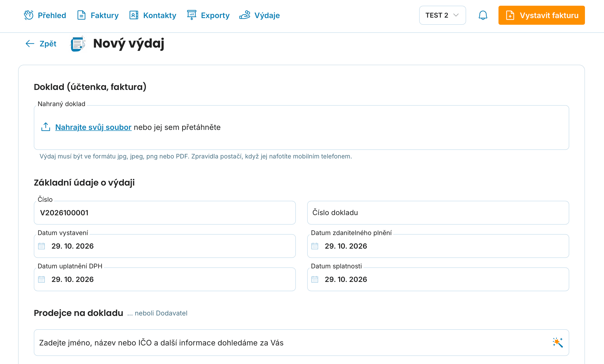The height and width of the screenshot is (364, 604).
Task: Click the magic wand autofill icon
Action: coord(558,343)
